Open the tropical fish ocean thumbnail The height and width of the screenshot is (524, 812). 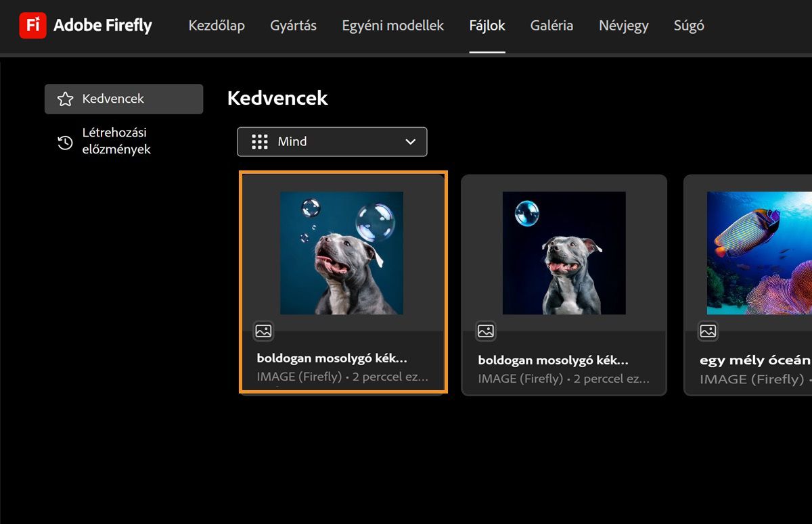[x=759, y=253]
